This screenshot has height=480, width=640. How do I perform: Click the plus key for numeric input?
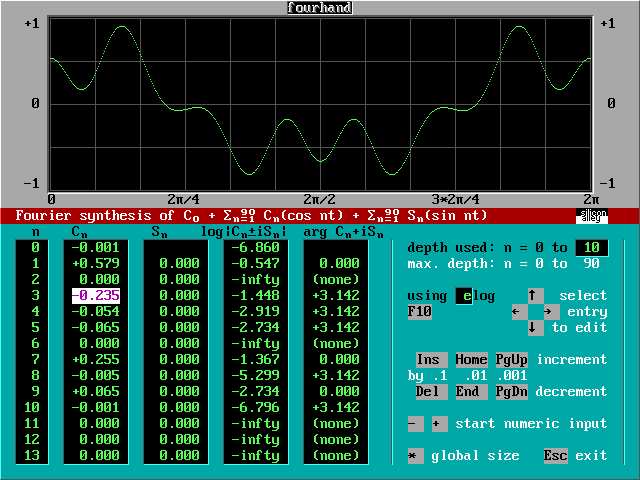coord(440,424)
